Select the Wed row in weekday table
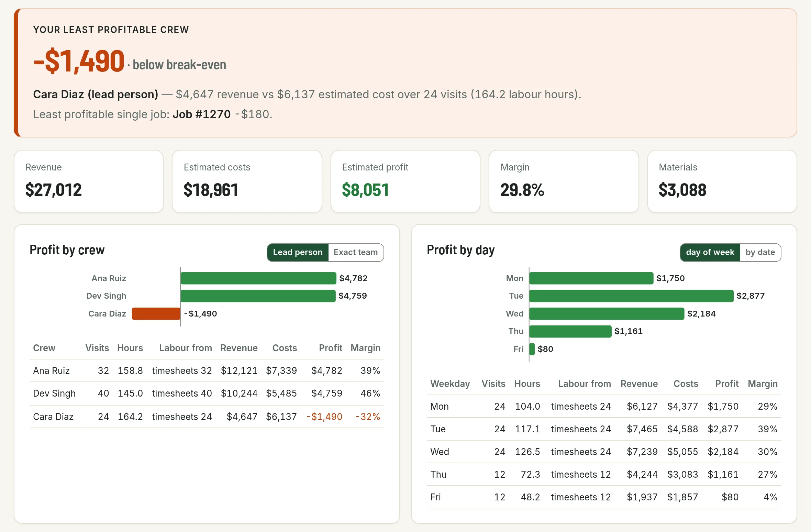Image resolution: width=811 pixels, height=532 pixels. [604, 452]
